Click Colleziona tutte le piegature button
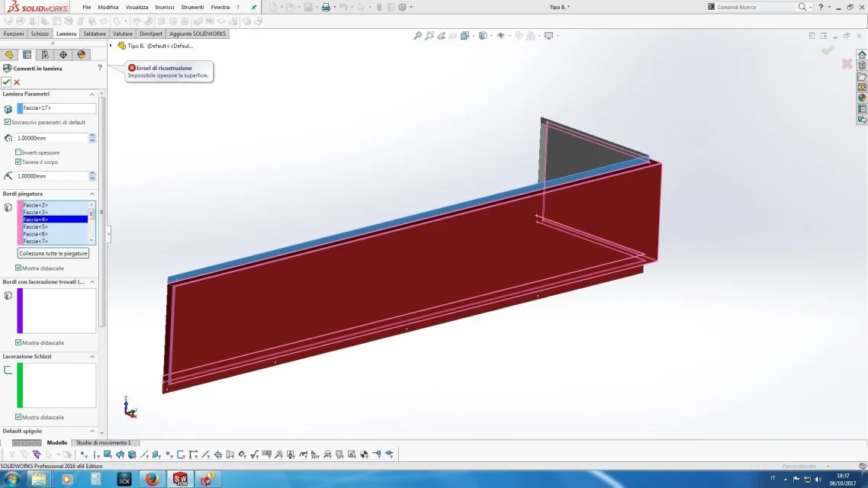 pos(53,253)
